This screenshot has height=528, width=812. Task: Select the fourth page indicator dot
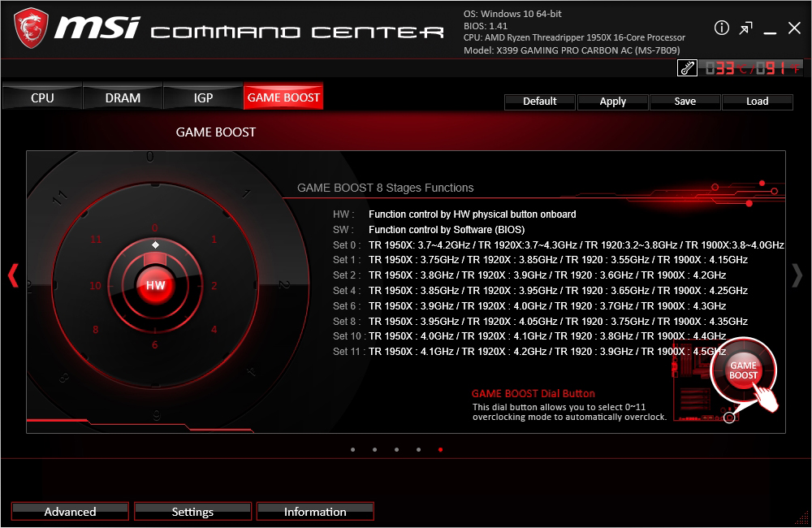pos(418,450)
